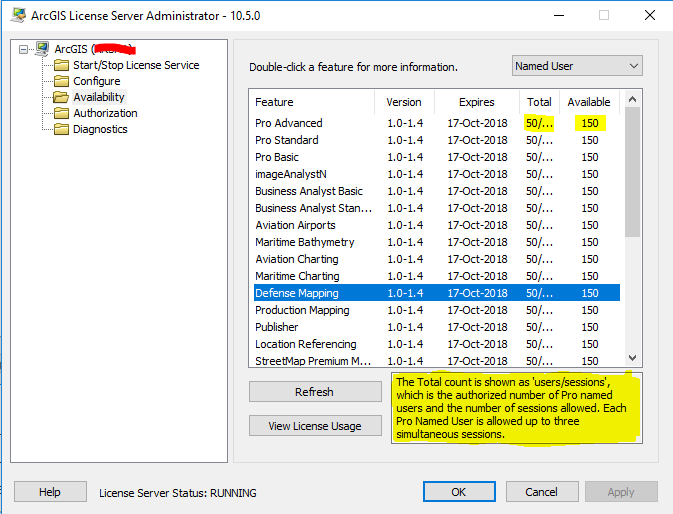Click the highlighted Defense Mapping row
Screen dimensions: 673x514
click(x=437, y=293)
